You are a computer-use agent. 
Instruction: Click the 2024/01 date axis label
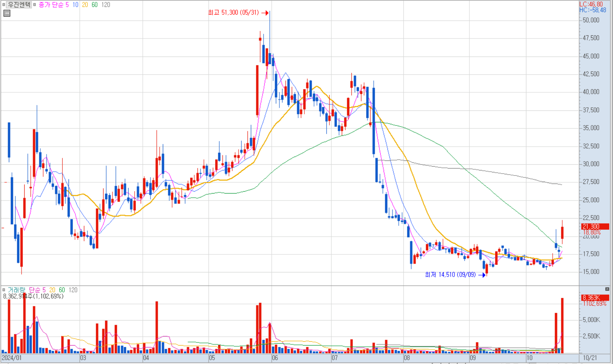[x=12, y=358]
